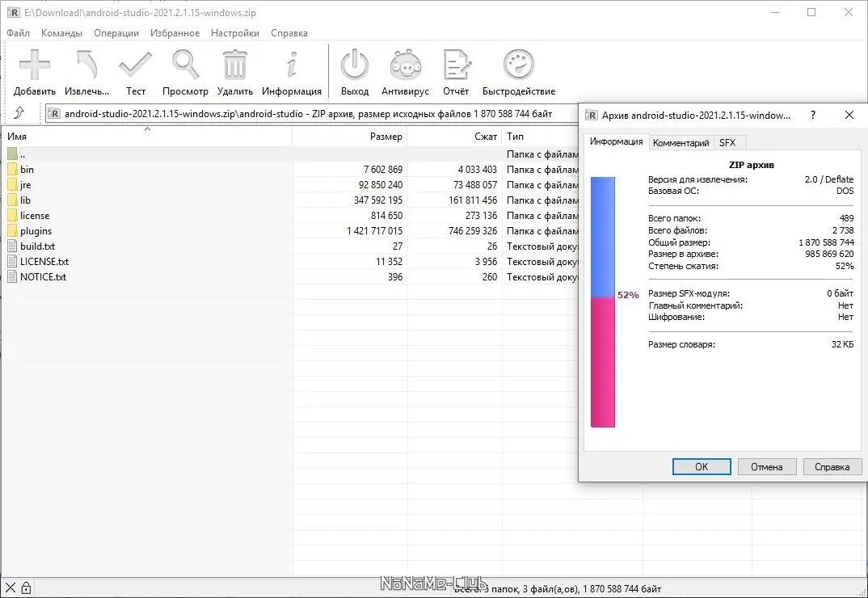Image resolution: width=868 pixels, height=598 pixels.
Task: Click the archive path address field
Action: click(x=312, y=113)
